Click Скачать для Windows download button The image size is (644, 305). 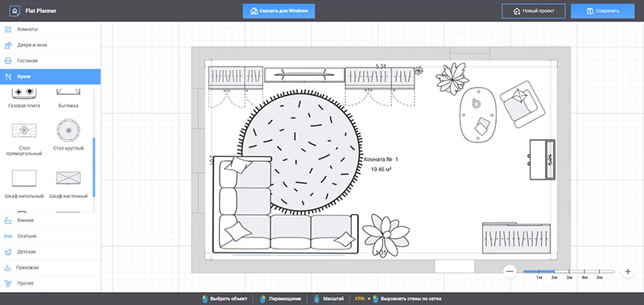pos(279,11)
